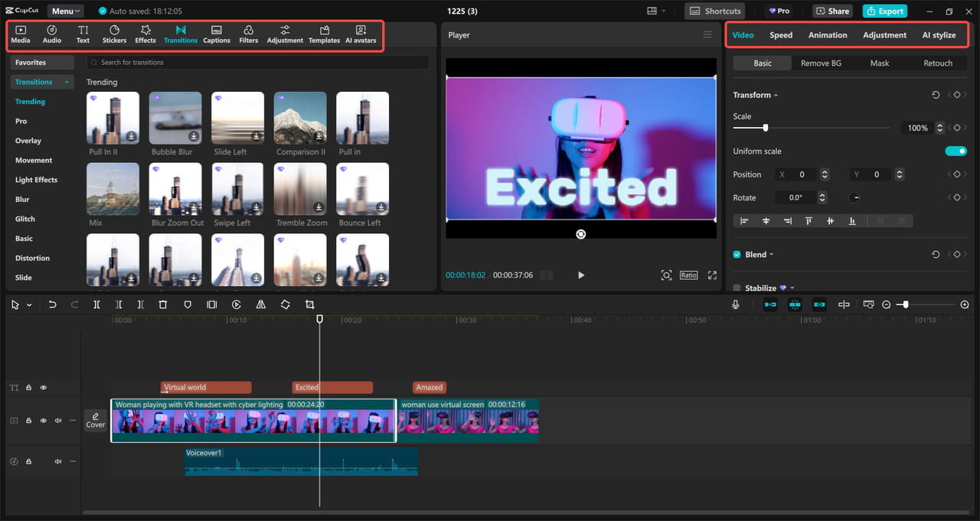Click the rotate icon in timeline toolbar
The width and height of the screenshot is (980, 521).
[285, 304]
